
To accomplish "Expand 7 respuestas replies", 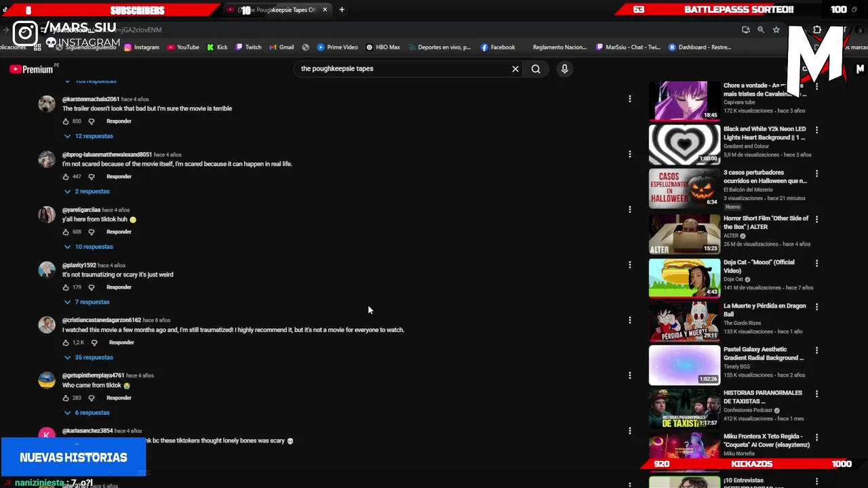I will pos(86,302).
